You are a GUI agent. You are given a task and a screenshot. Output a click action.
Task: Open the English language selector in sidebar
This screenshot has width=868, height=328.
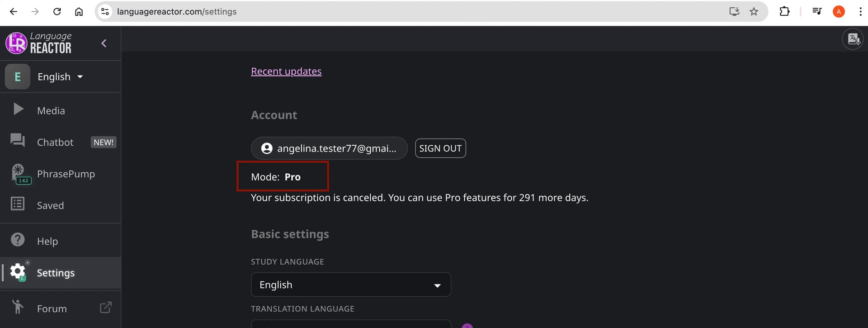pyautogui.click(x=60, y=77)
